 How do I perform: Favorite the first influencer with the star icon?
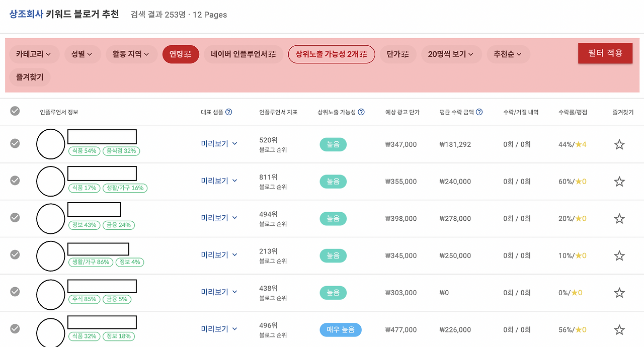[x=619, y=144]
